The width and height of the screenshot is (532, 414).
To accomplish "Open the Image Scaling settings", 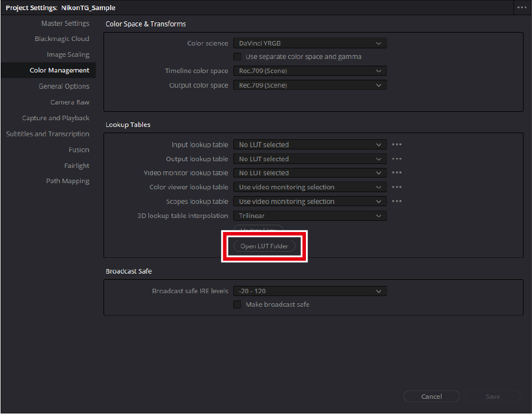I will pyautogui.click(x=67, y=54).
